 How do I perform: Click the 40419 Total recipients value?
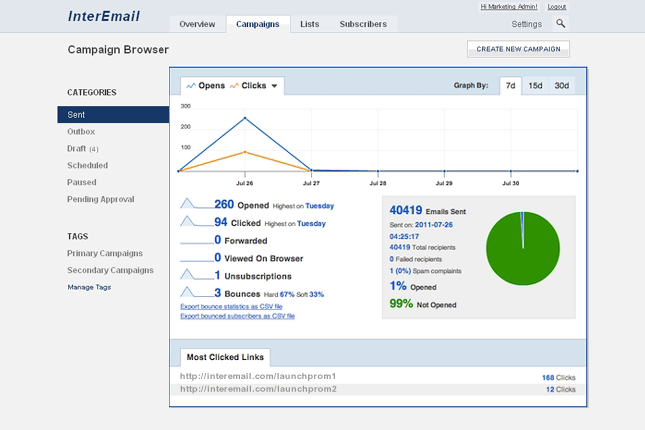click(400, 247)
